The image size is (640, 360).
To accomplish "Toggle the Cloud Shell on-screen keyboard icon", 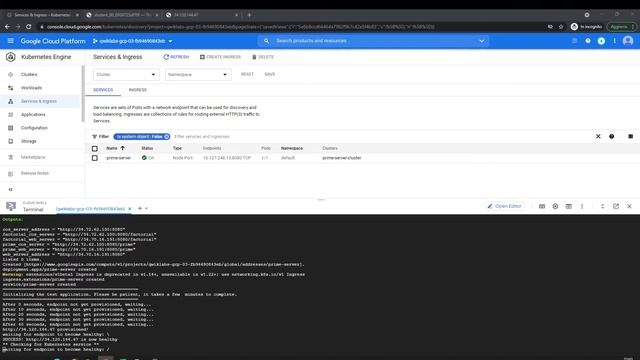I will (x=542, y=207).
